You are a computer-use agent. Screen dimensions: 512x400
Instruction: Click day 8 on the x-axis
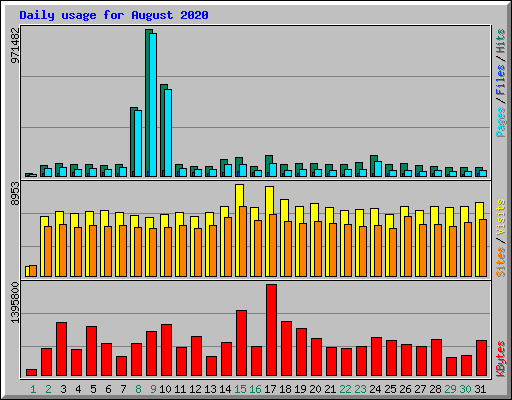coord(138,389)
